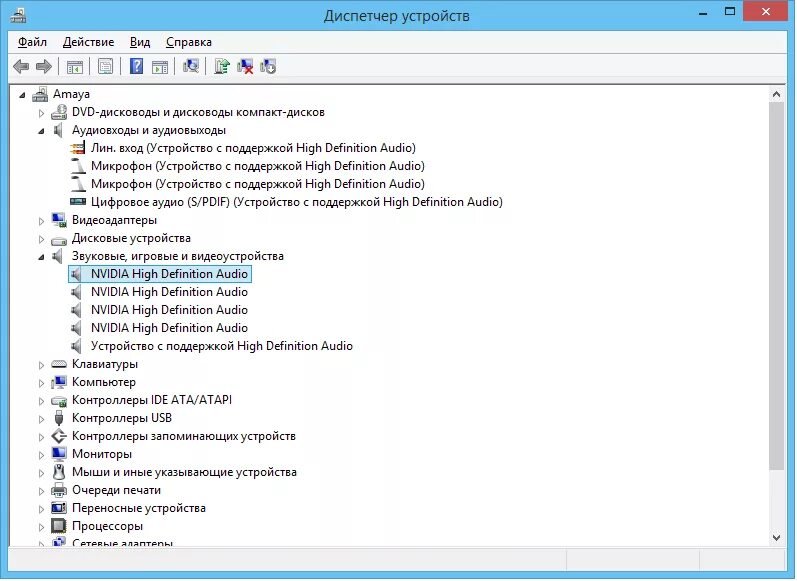797x581 pixels.
Task: Expand the Контроллеры USB category
Action: [x=42, y=419]
